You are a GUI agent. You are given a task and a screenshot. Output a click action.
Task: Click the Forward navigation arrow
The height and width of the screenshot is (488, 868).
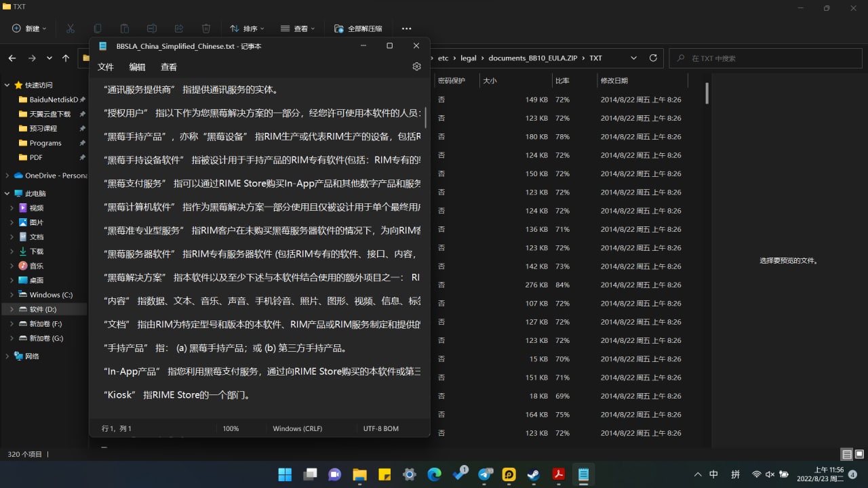point(32,58)
